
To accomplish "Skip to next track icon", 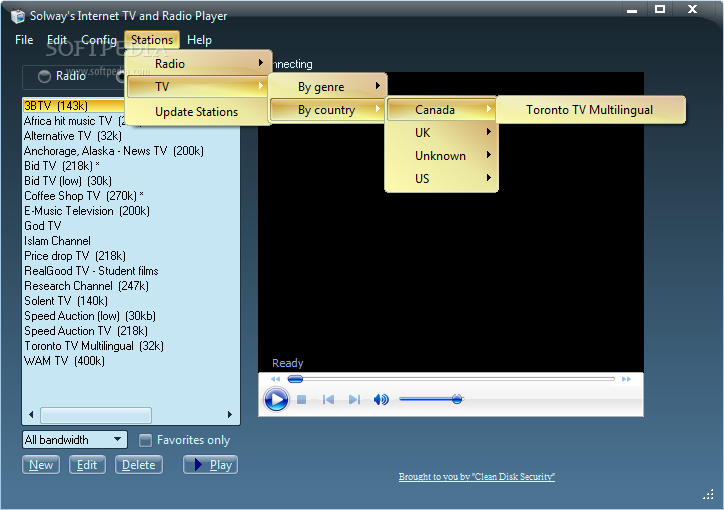I will coord(354,399).
